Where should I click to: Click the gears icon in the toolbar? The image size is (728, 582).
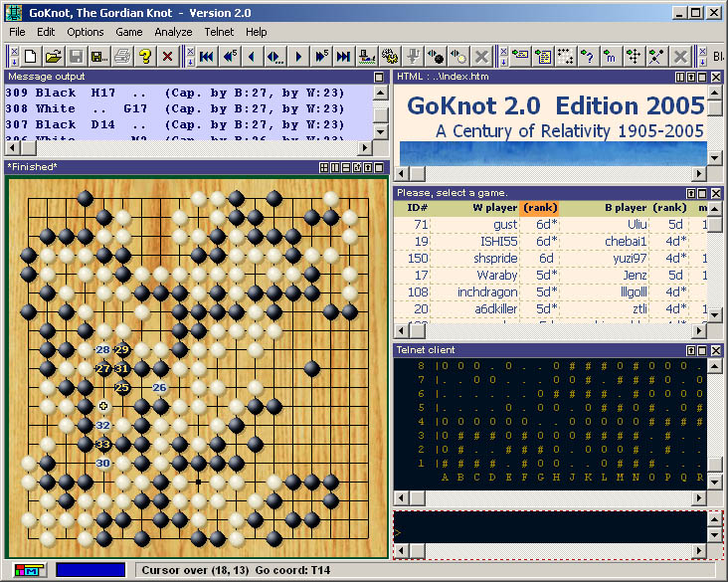[x=389, y=57]
